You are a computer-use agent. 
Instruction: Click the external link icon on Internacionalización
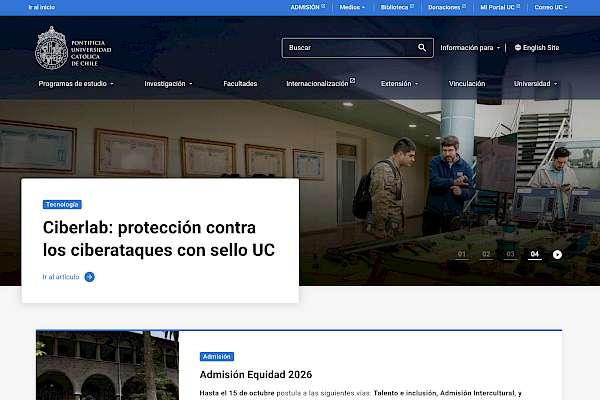click(x=353, y=80)
